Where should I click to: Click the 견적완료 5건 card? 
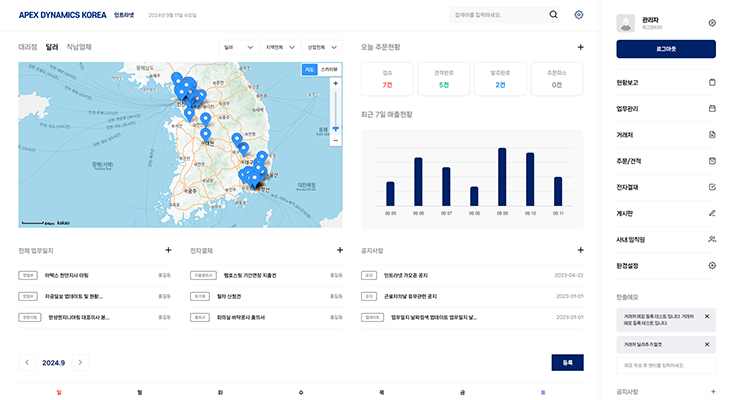[444, 79]
